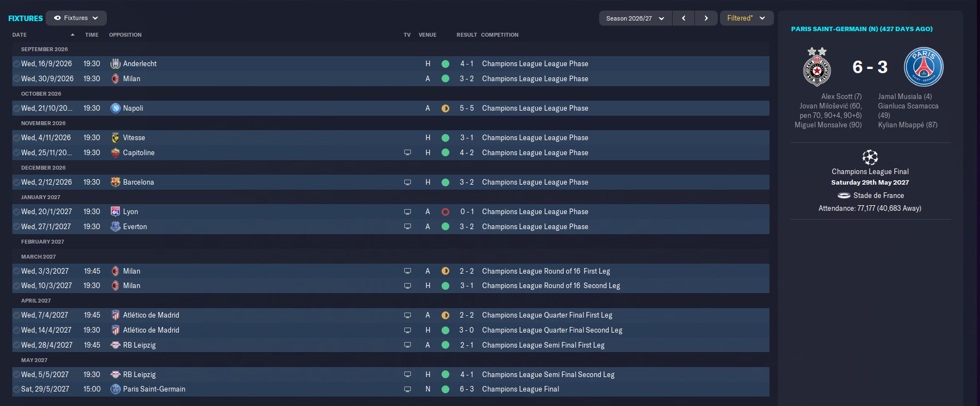Select Champions League Quarter Final First Leg

(547, 315)
